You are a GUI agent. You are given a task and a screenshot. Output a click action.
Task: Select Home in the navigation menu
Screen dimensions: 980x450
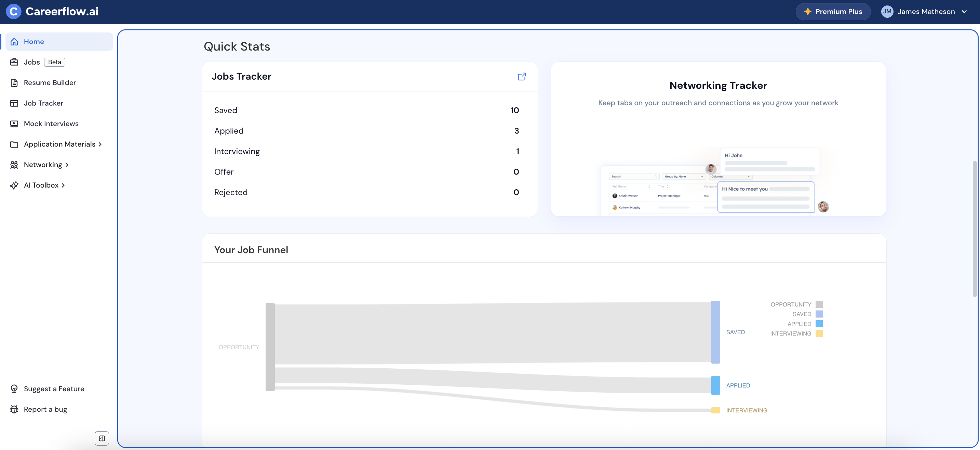point(34,42)
